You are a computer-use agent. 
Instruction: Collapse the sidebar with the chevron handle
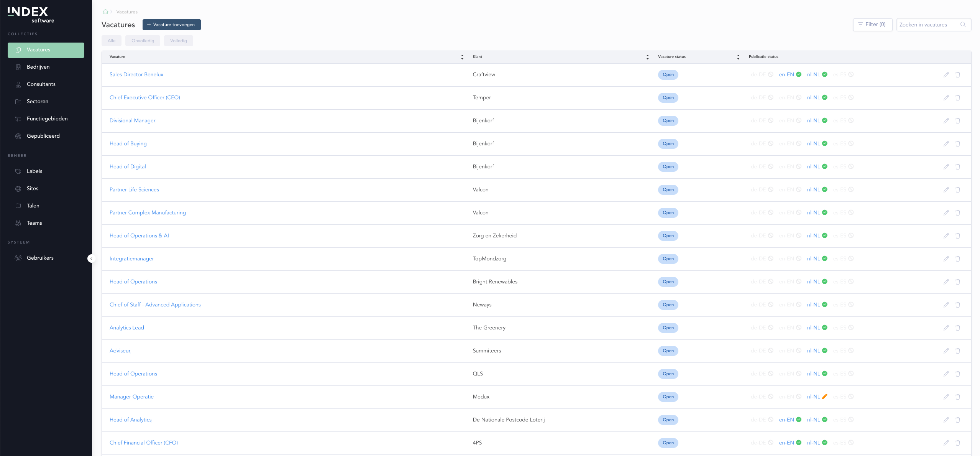point(91,259)
